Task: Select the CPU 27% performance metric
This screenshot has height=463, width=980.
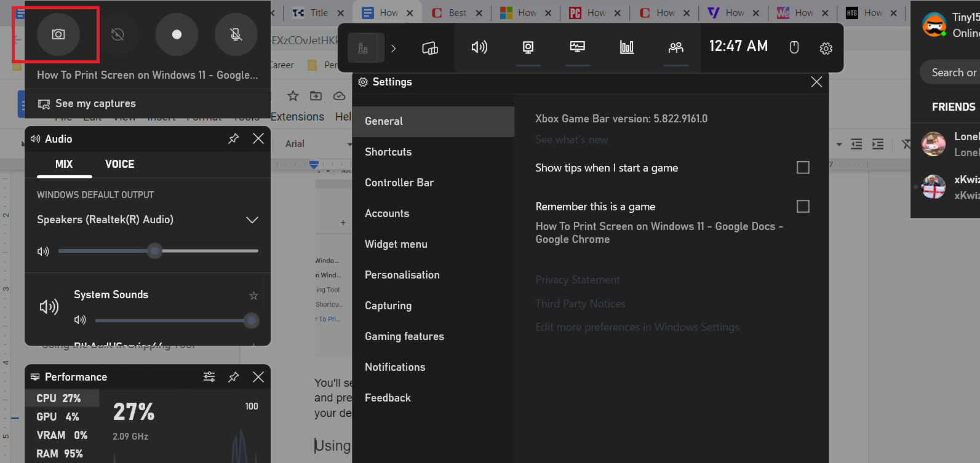Action: coord(62,398)
